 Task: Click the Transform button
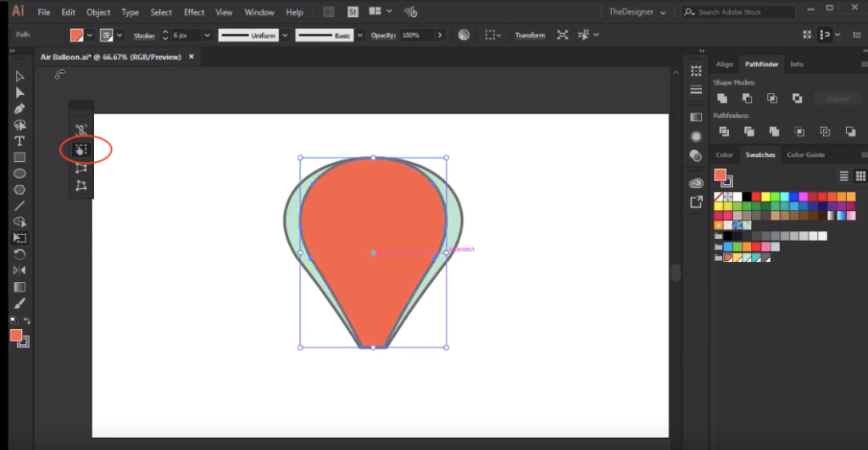coord(530,36)
